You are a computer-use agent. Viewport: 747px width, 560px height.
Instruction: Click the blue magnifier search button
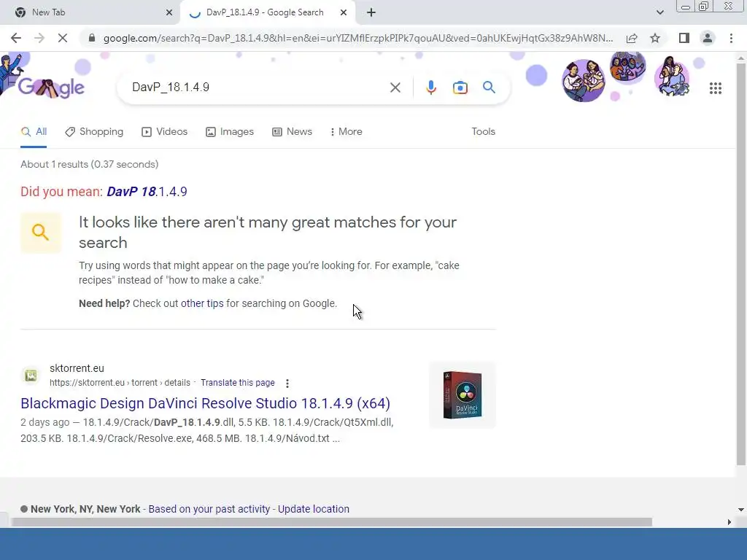pyautogui.click(x=489, y=87)
